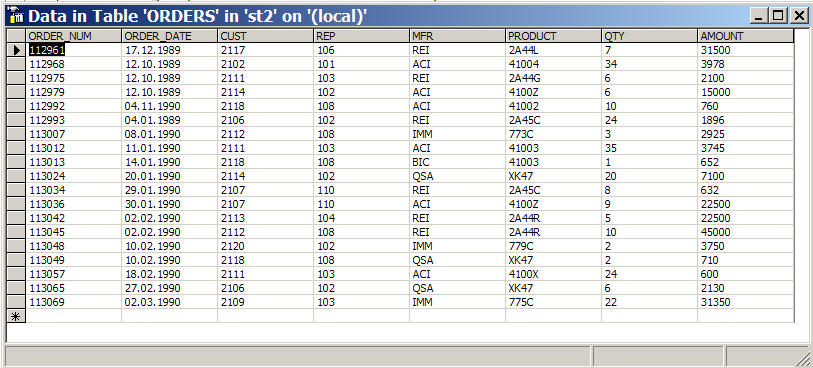Screen dimensions: 813x368
Task: Click order date 20.01.1990
Action: pos(170,176)
